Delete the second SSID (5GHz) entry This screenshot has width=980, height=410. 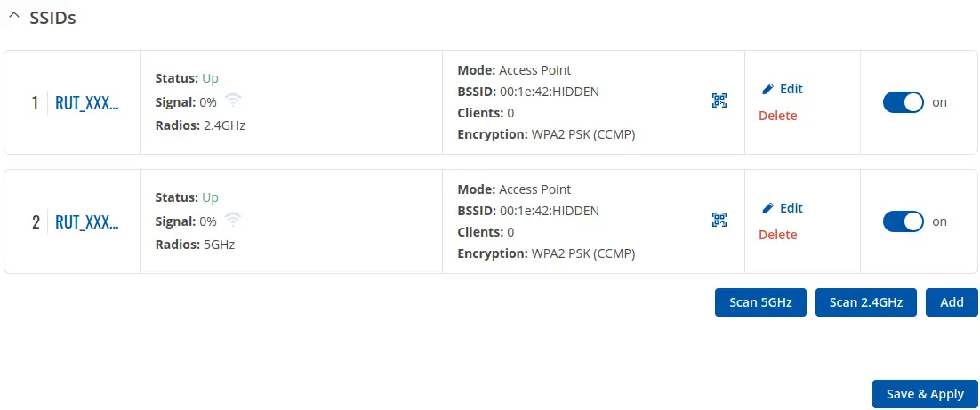tap(777, 235)
